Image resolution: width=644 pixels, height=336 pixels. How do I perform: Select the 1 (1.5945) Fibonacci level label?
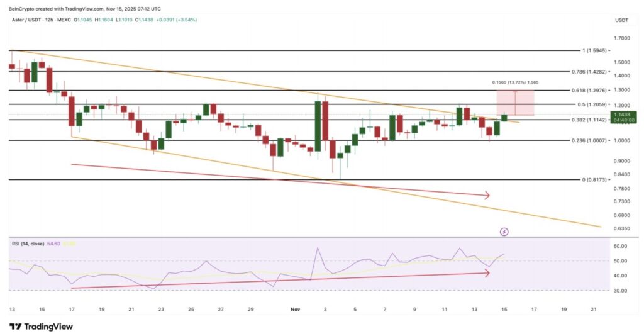click(x=602, y=50)
